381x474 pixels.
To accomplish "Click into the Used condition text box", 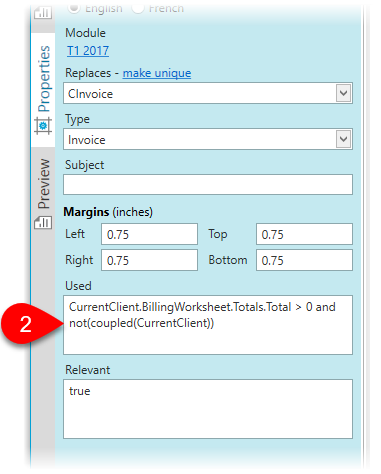I will (x=208, y=325).
